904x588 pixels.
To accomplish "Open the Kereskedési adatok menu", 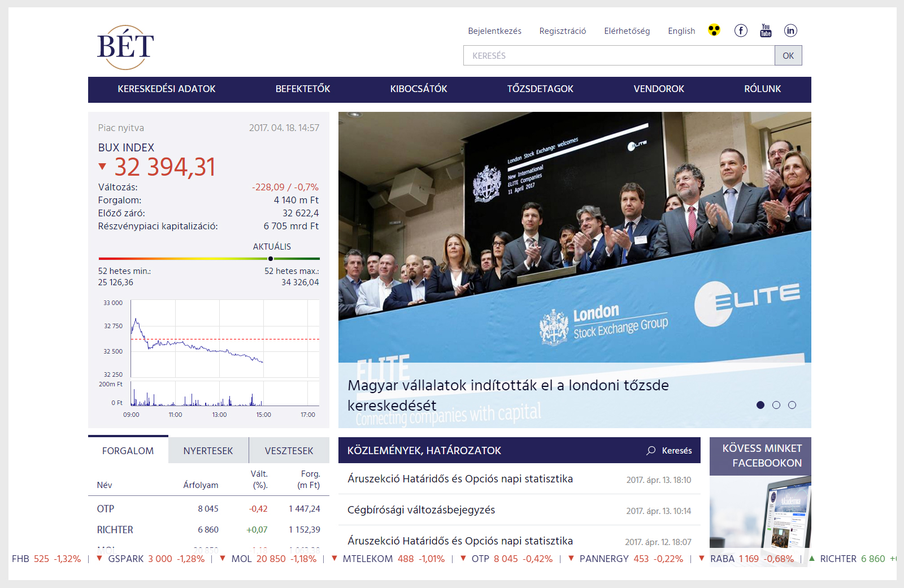I will (167, 89).
